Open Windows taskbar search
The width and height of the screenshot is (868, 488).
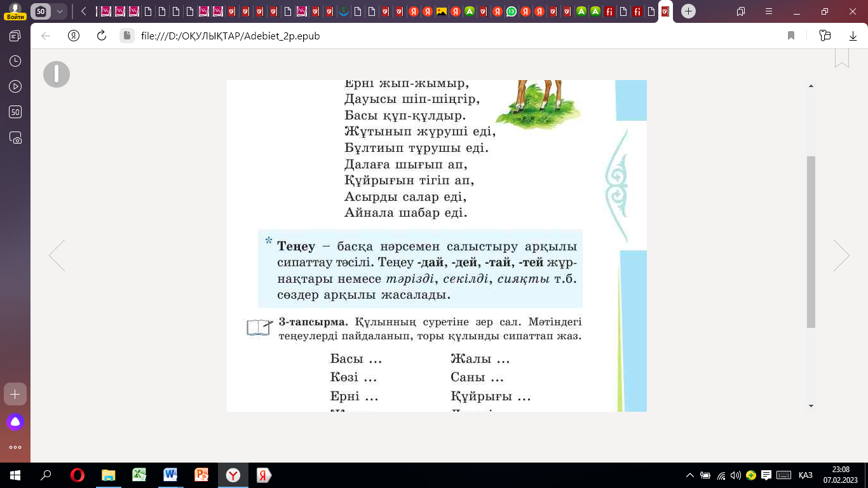point(46,475)
